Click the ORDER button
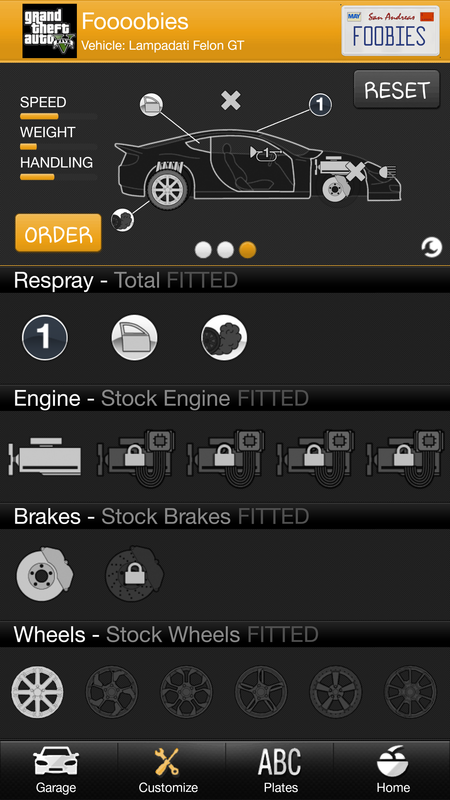Viewport: 450px width, 800px height. [x=58, y=233]
